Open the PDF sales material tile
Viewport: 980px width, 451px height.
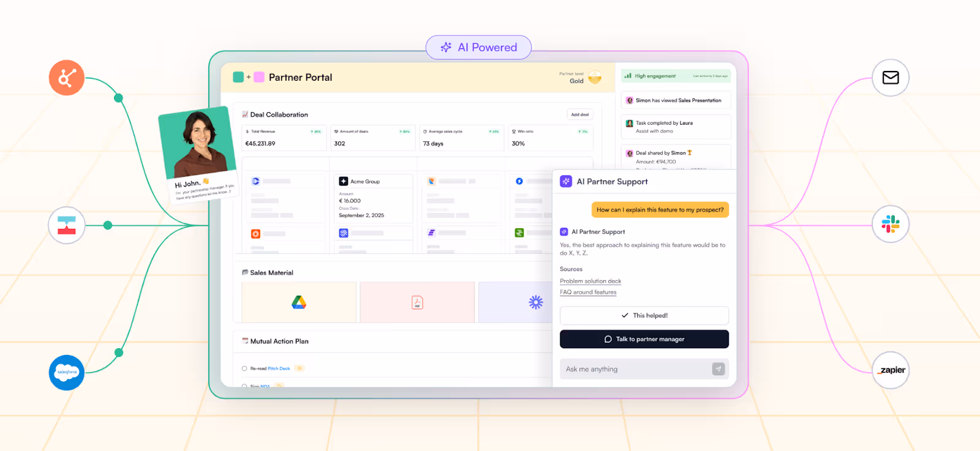click(417, 302)
